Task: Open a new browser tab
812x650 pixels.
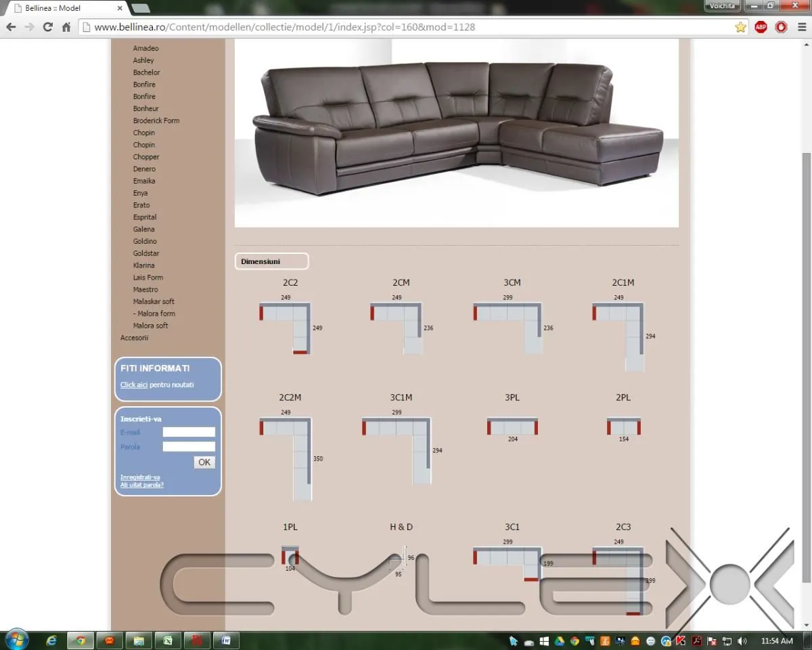Action: (x=140, y=8)
